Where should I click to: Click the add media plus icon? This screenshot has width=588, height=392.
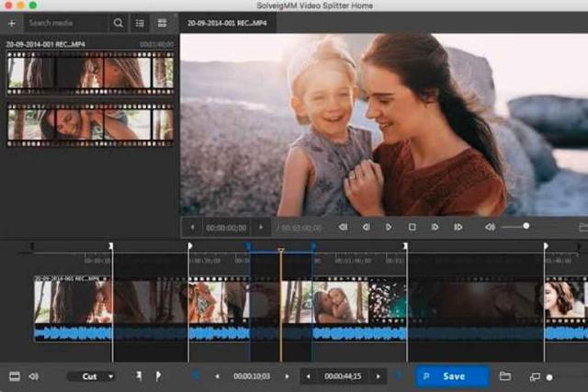(12, 22)
